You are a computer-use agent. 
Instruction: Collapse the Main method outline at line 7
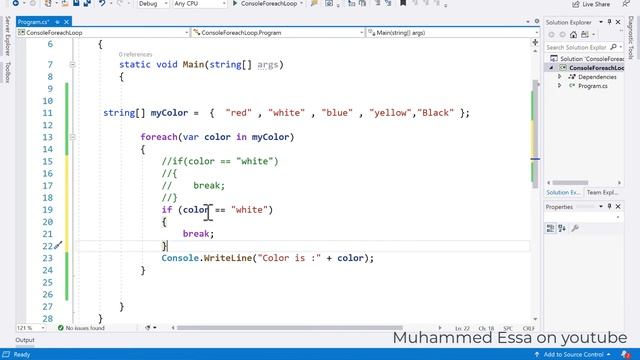(x=72, y=64)
